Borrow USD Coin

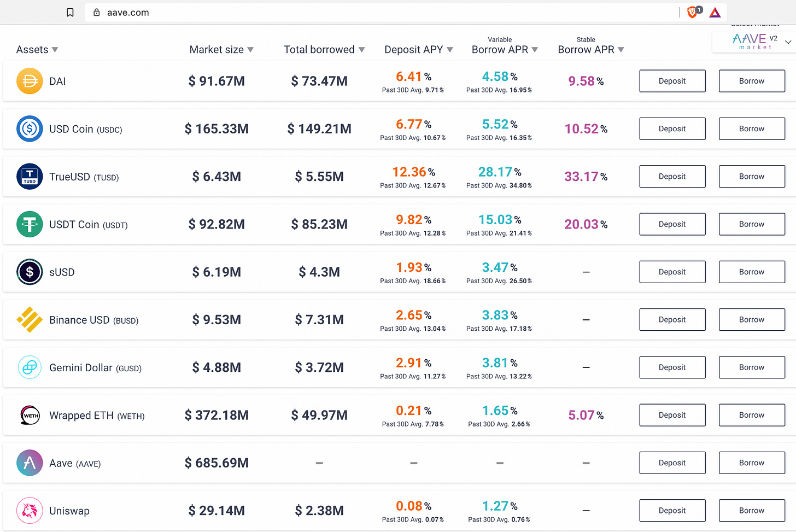752,129
